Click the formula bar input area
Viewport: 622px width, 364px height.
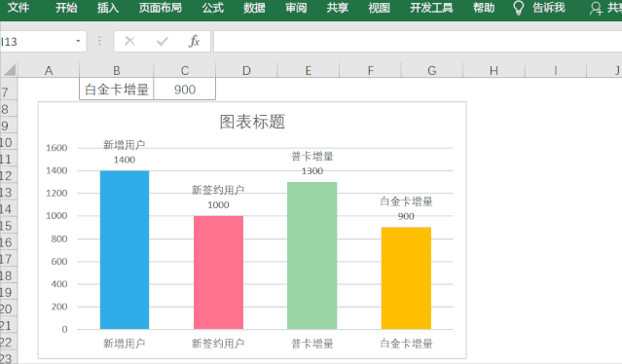tap(418, 41)
